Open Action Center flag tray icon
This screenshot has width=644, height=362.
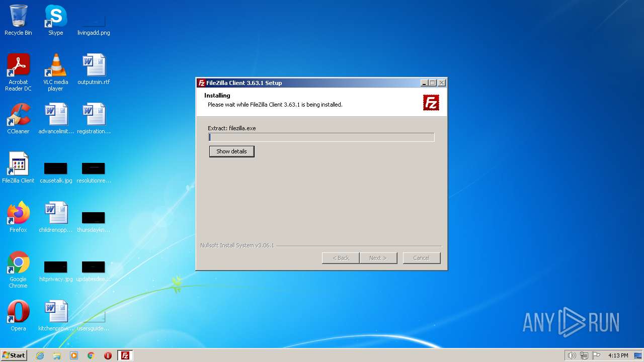coord(597,355)
